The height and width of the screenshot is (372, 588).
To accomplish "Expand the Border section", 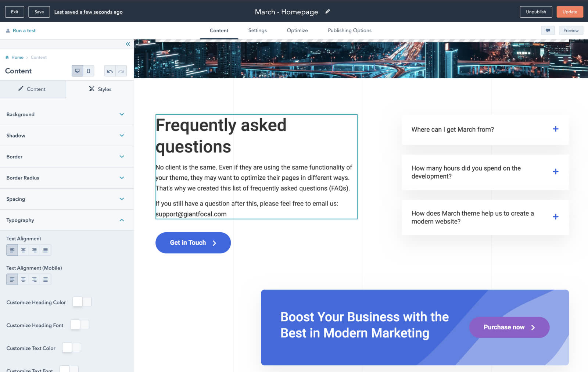I will coord(67,157).
